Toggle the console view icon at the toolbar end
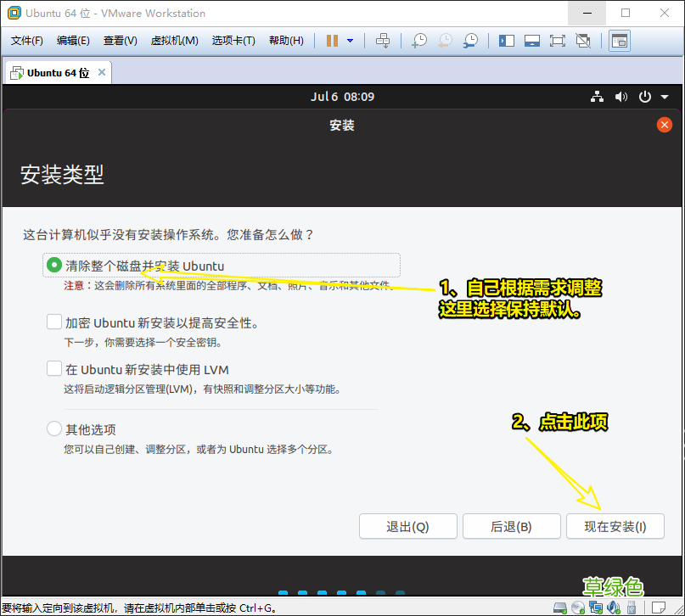This screenshot has width=685, height=616. (x=620, y=41)
